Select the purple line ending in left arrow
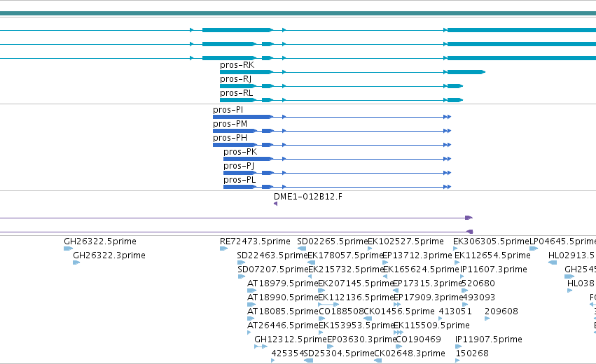The height and width of the screenshot is (364, 596). click(237, 232)
